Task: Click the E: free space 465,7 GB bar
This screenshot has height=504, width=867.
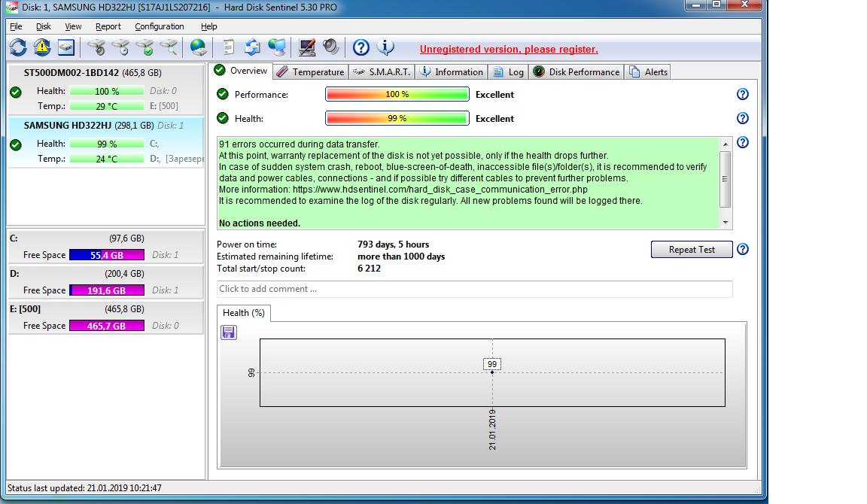Action: (107, 326)
